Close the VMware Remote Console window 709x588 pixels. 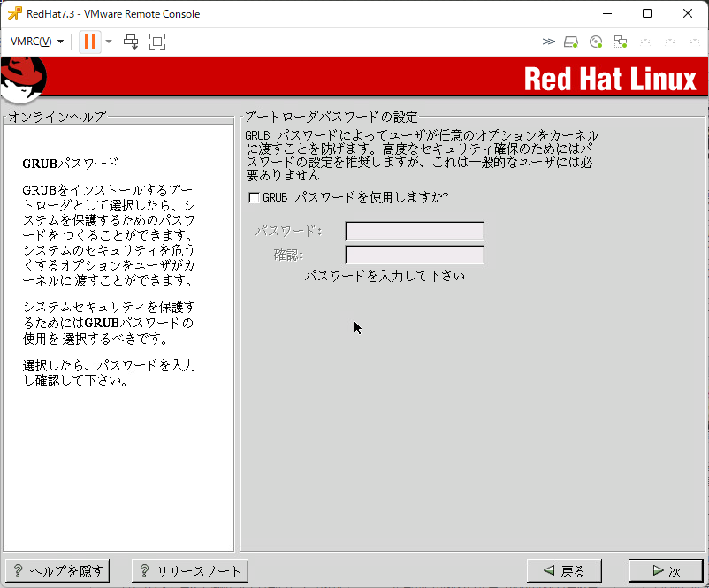[687, 13]
